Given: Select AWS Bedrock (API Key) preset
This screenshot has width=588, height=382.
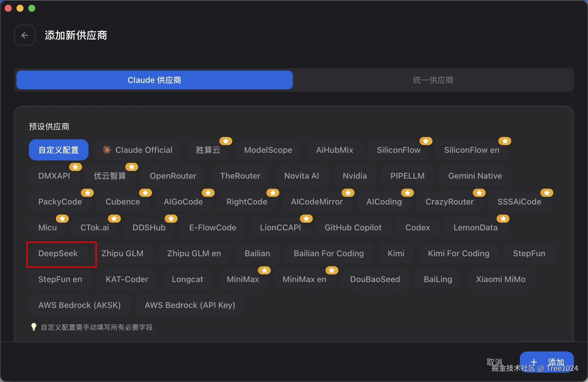Looking at the screenshot, I should click(x=190, y=305).
